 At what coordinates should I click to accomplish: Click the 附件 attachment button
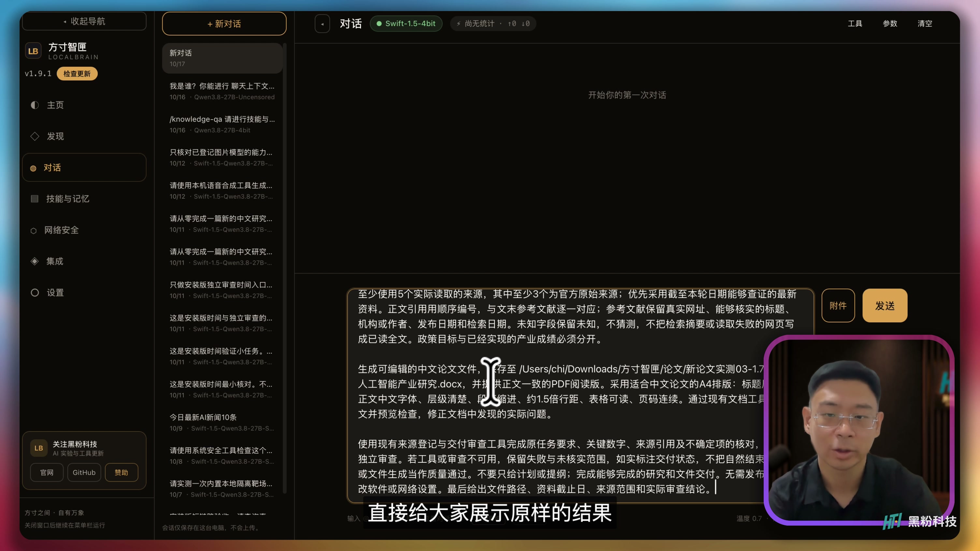838,305
